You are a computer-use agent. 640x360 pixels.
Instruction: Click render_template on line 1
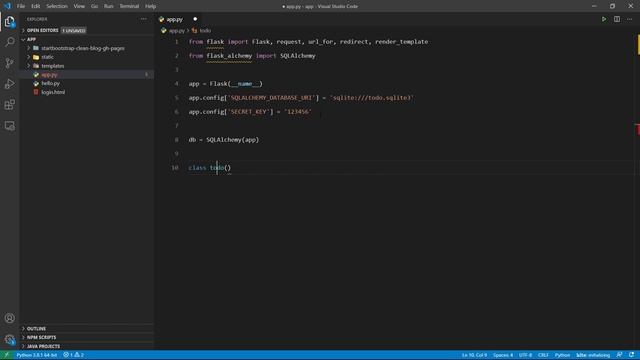point(402,42)
